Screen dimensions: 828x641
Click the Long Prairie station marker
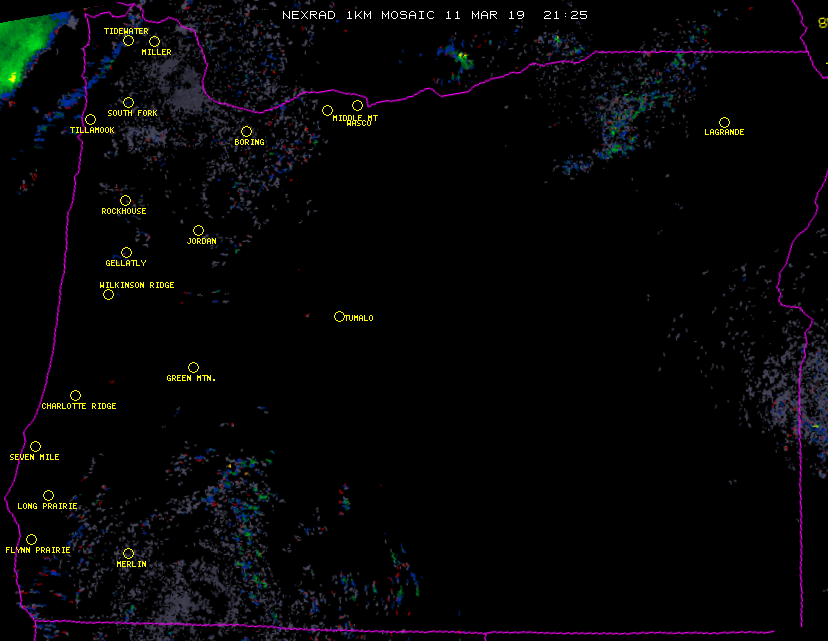48,496
